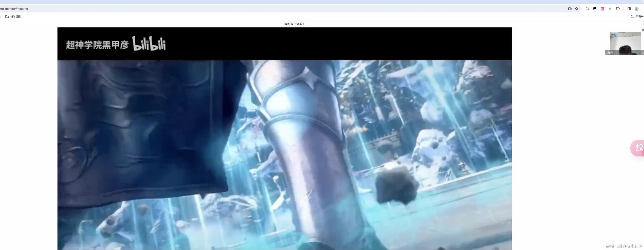Click the 自己 name label on thumbnail
The width and height of the screenshot is (644, 250).
coord(610,53)
